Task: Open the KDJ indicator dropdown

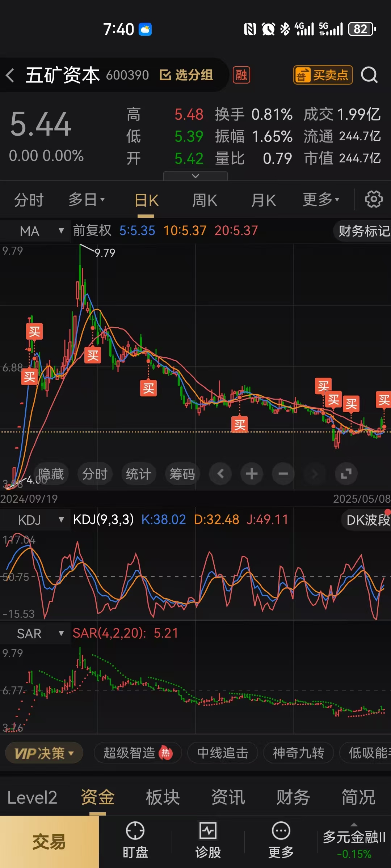Action: pyautogui.click(x=35, y=520)
